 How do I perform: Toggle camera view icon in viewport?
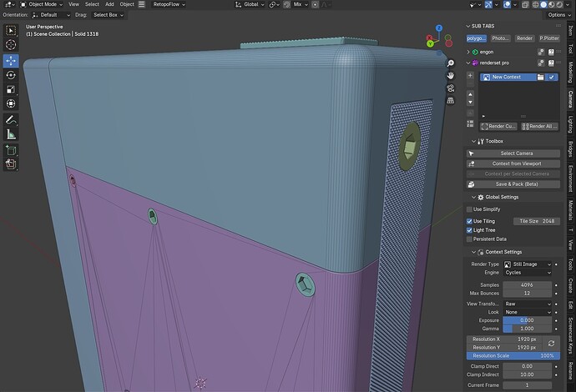[x=451, y=88]
